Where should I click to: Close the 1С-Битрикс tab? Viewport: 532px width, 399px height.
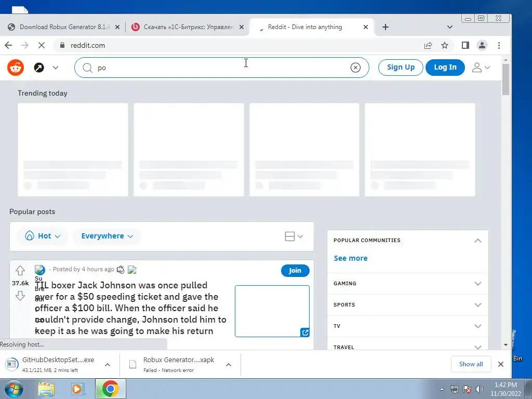point(242,27)
